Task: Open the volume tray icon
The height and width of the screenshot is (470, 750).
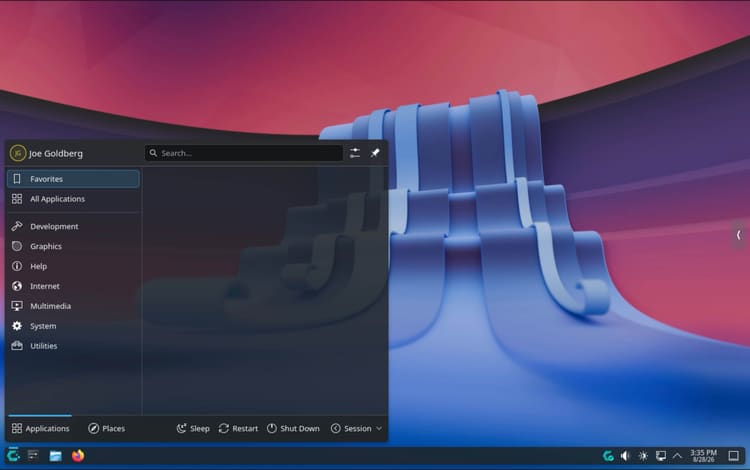Action: (625, 456)
